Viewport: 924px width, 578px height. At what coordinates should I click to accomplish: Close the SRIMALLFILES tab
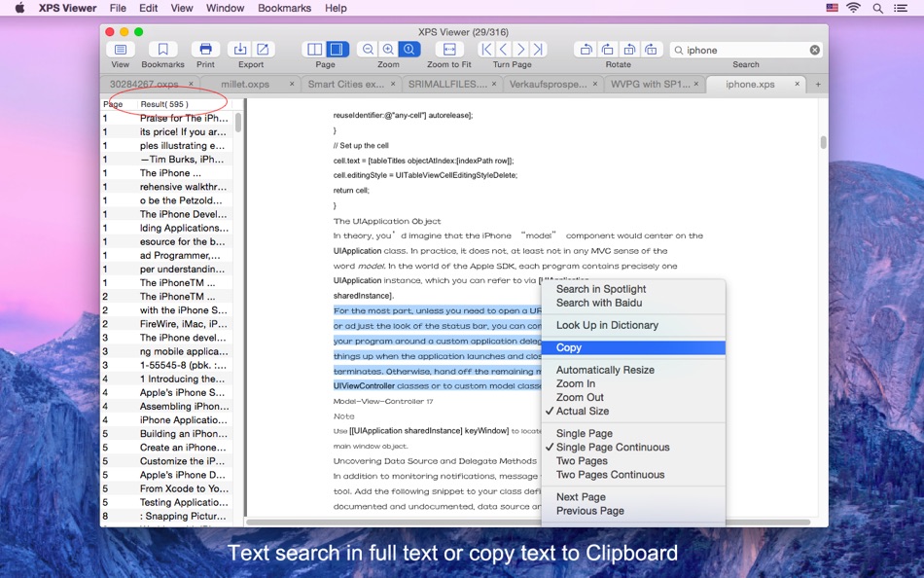point(494,84)
